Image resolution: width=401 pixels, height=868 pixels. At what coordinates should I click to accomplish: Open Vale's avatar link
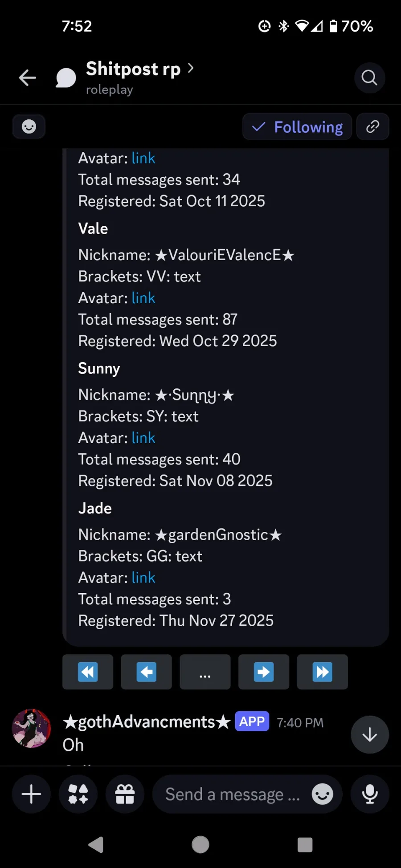point(143,298)
